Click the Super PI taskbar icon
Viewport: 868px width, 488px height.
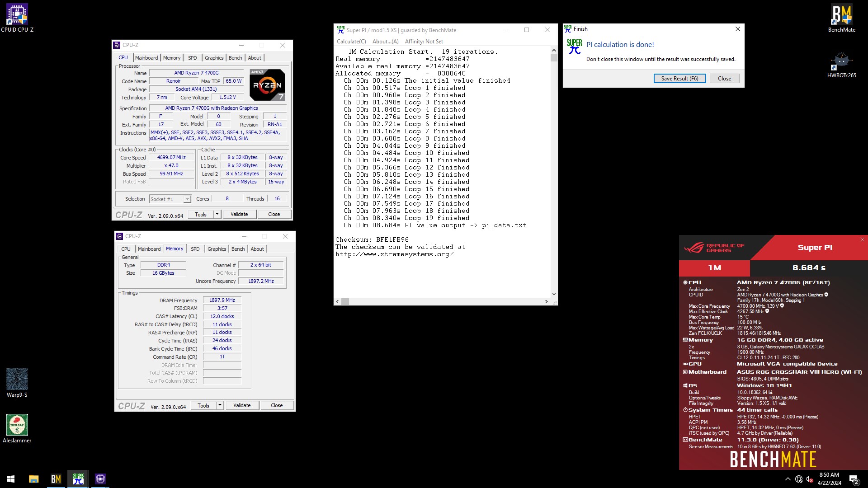coord(78,479)
